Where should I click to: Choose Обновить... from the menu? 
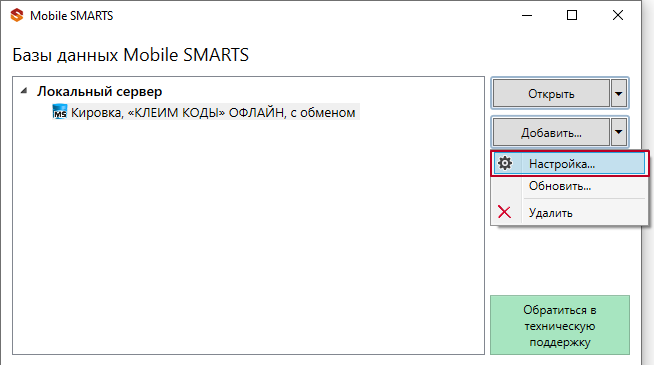[x=569, y=186]
